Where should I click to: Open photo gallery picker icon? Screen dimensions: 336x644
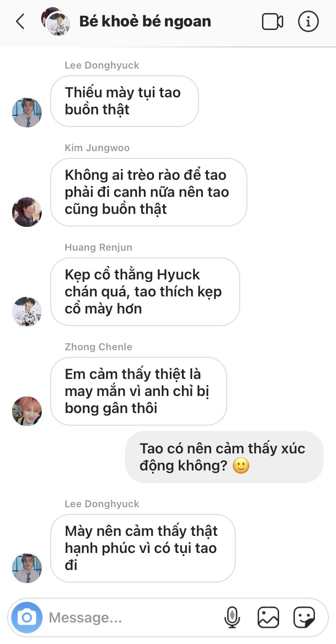[268, 618]
